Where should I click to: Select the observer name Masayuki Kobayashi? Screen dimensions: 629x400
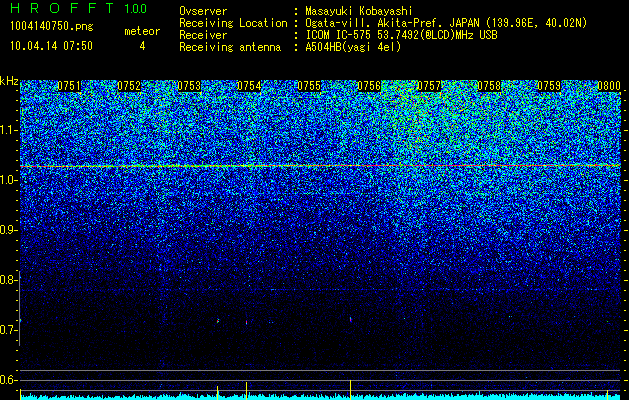(x=359, y=11)
